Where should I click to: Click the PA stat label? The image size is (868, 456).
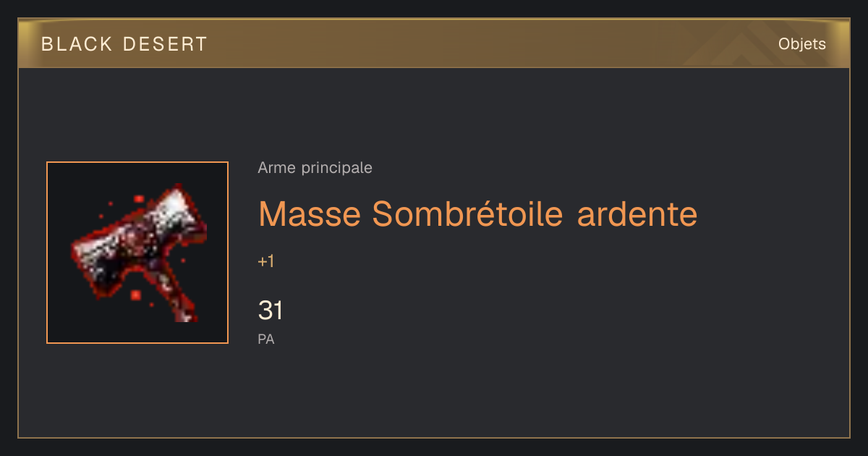click(x=266, y=339)
